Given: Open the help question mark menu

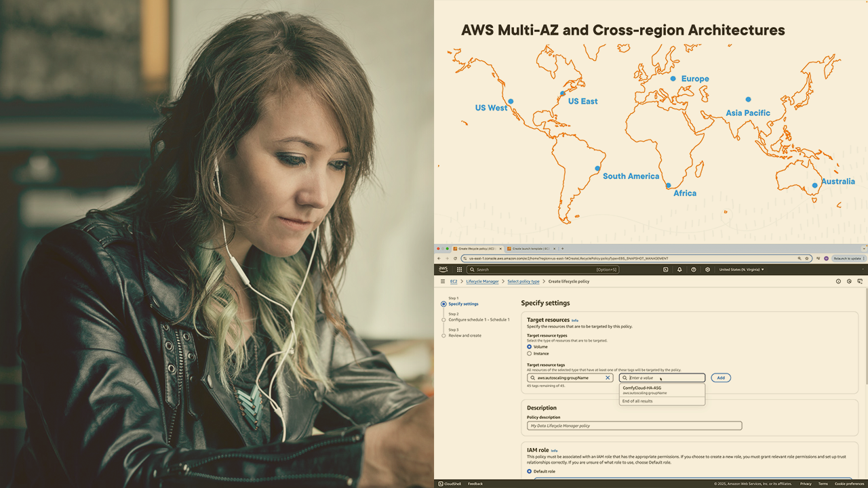Looking at the screenshot, I should pos(693,269).
